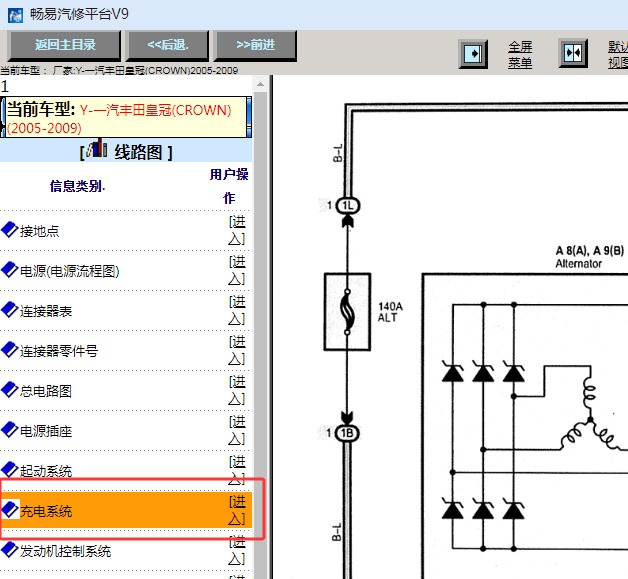Go back with the <<后退 button

point(168,45)
